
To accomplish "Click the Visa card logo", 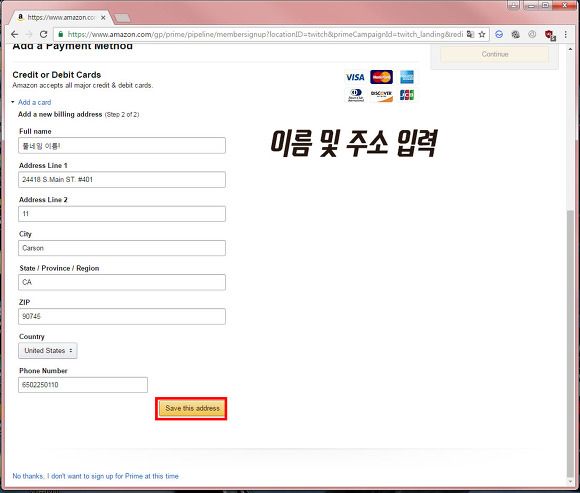I will (x=355, y=77).
